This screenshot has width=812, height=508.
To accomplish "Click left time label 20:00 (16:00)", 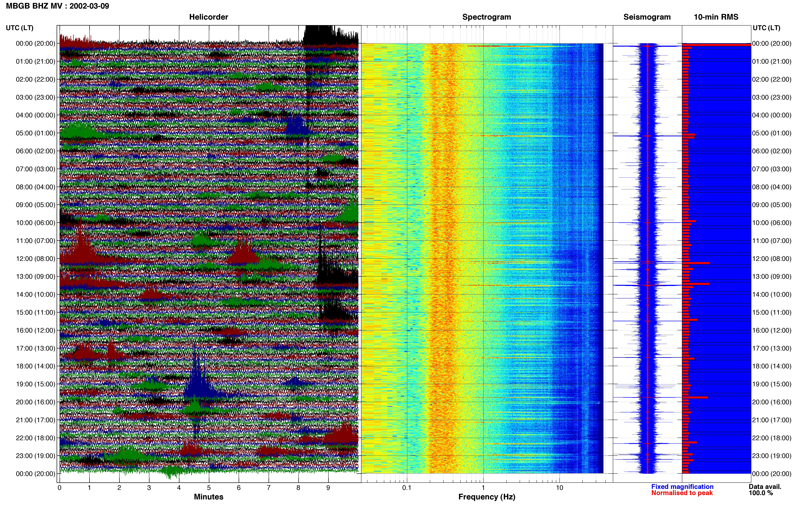I will click(x=36, y=402).
